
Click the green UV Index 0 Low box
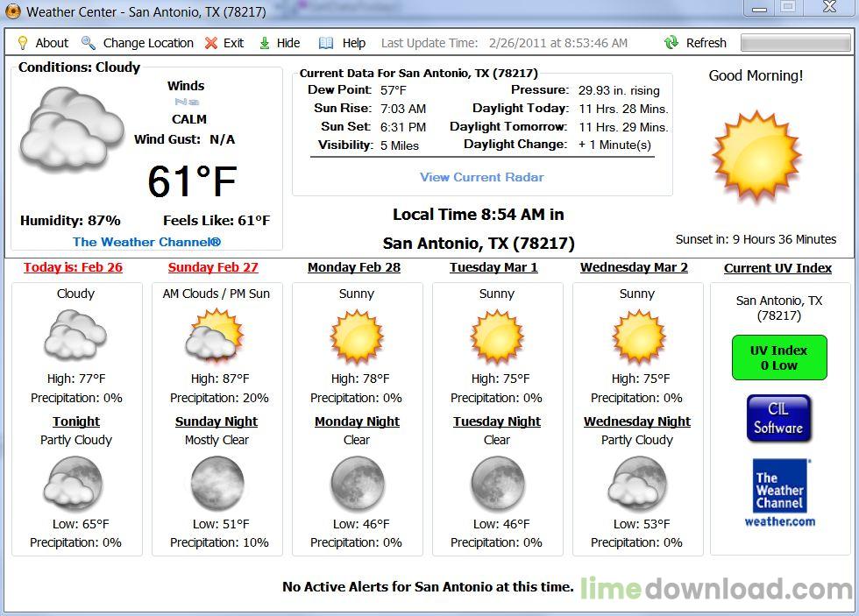tap(778, 358)
